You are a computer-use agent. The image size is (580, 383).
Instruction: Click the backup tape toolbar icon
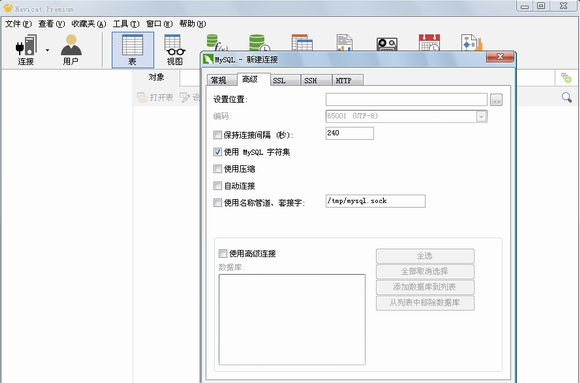(x=387, y=44)
